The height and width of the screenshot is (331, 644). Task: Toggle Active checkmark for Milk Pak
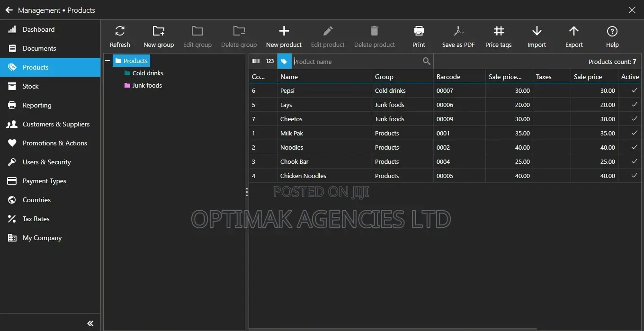click(635, 133)
